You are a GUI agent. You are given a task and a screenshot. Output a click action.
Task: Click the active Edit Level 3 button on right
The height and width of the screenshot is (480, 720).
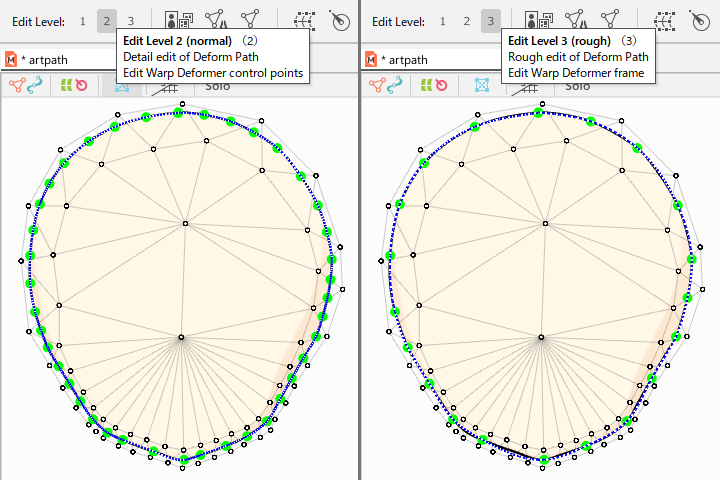point(490,20)
